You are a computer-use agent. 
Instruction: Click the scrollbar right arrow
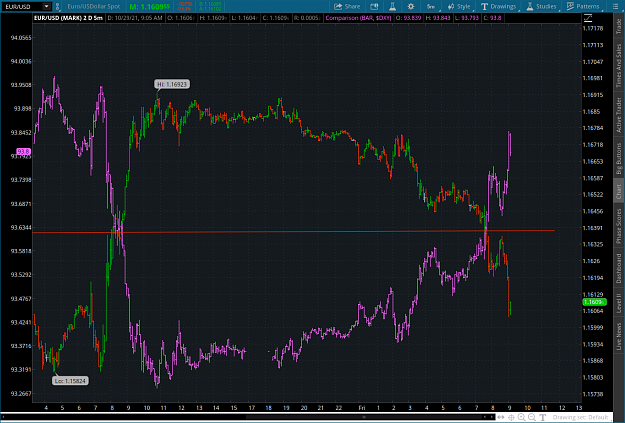pyautogui.click(x=491, y=417)
